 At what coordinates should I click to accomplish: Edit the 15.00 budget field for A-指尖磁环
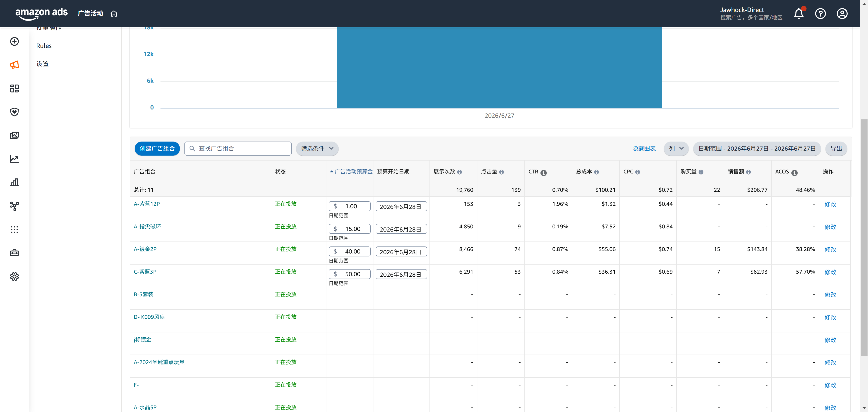[x=349, y=229]
